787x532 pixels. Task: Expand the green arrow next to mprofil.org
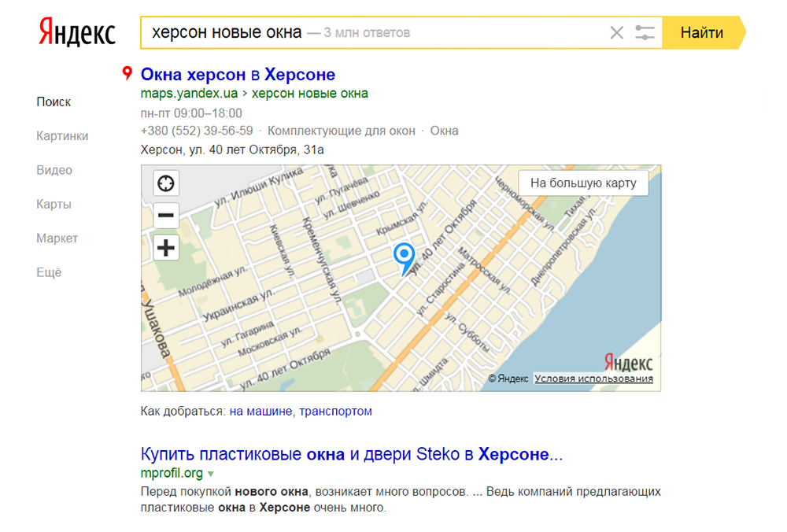211,474
